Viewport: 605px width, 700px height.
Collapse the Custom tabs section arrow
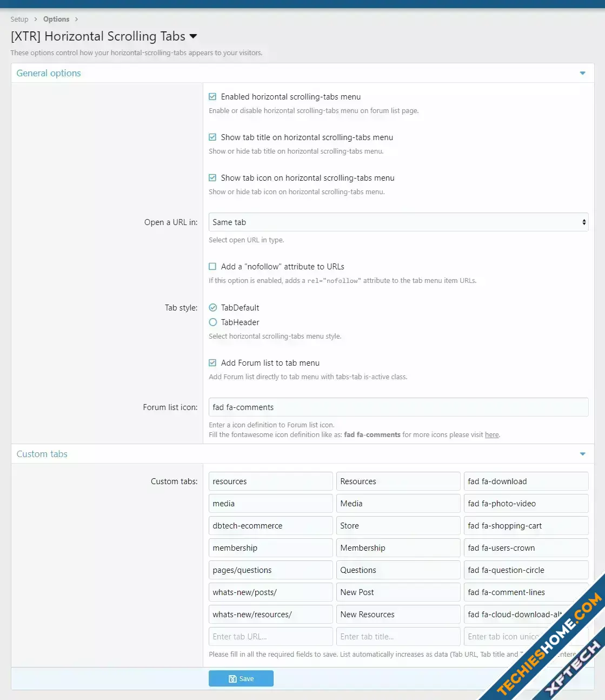point(582,454)
